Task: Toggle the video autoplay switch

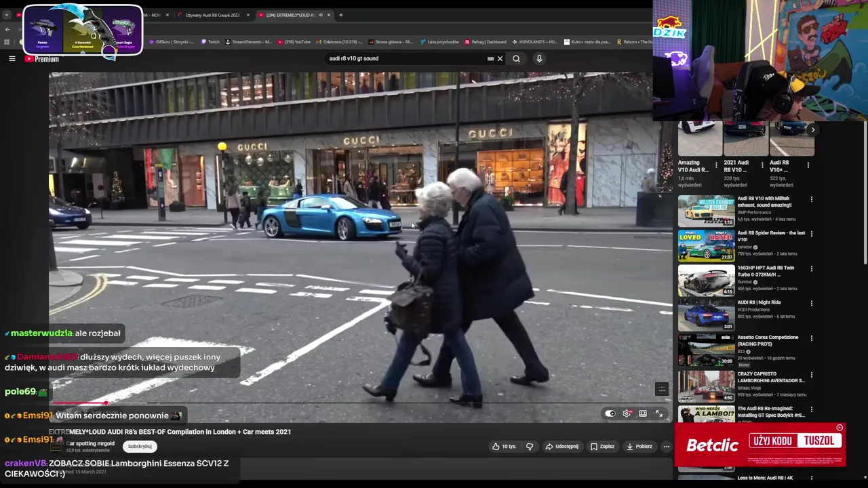Action: click(610, 413)
